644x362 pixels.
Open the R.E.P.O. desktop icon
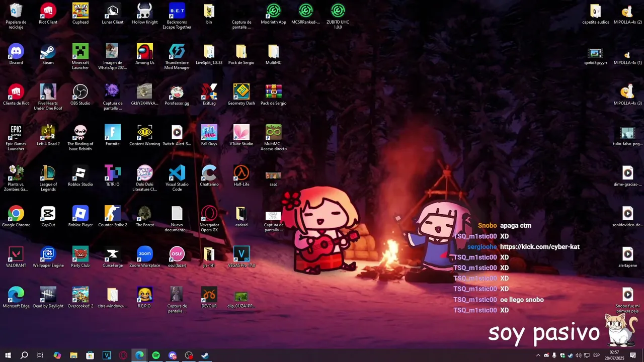point(145,298)
